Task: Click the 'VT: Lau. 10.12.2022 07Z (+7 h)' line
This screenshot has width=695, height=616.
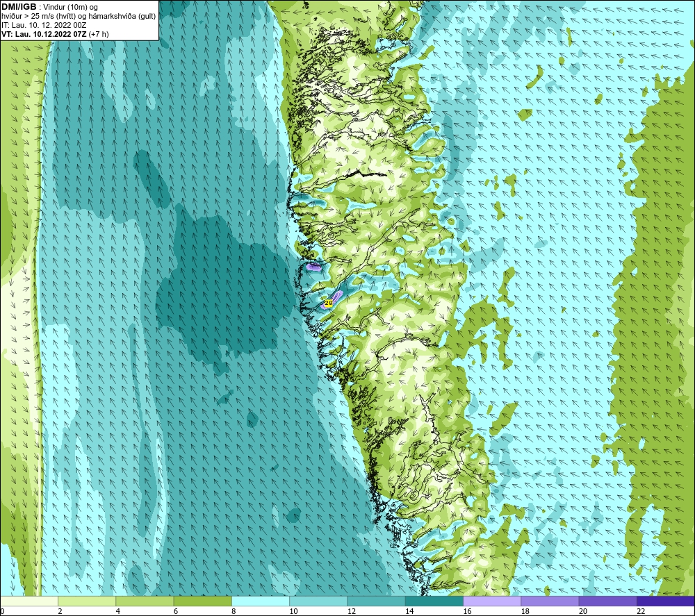Action: (55, 34)
